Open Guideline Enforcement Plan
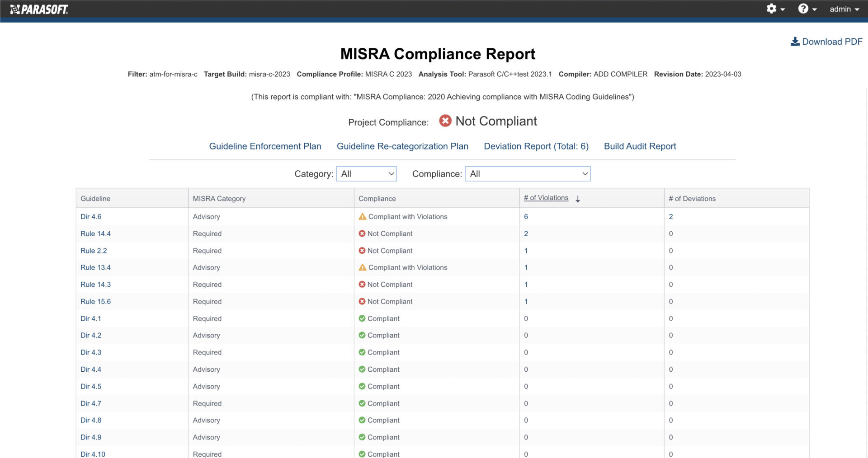Viewport: 868px width, 458px height. (x=265, y=146)
